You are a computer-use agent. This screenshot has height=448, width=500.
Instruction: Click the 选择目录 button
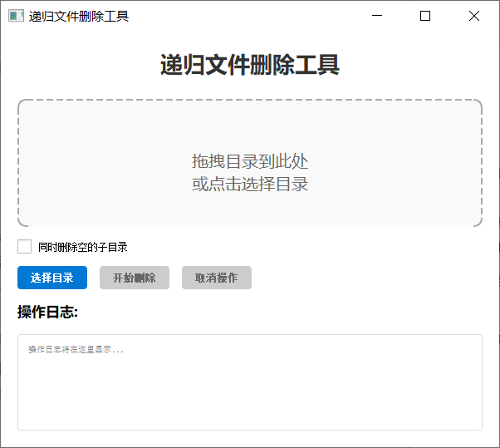(x=52, y=278)
